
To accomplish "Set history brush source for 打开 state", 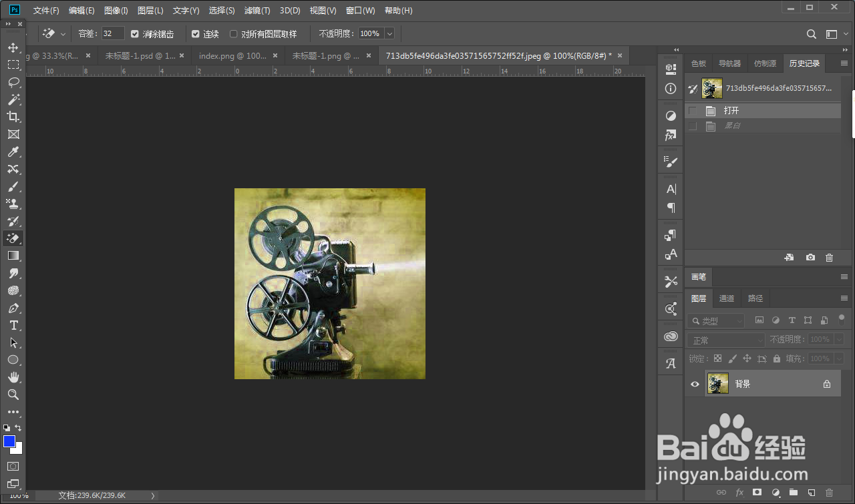I will [693, 111].
